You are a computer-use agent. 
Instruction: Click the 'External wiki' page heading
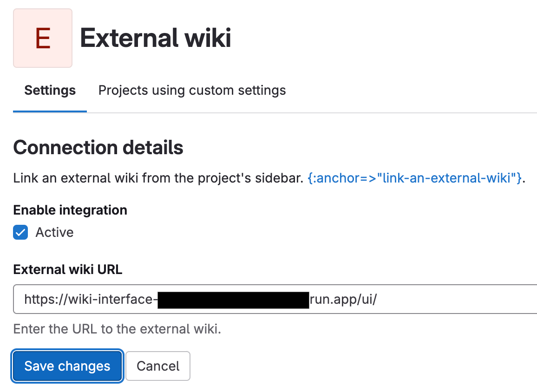[156, 38]
